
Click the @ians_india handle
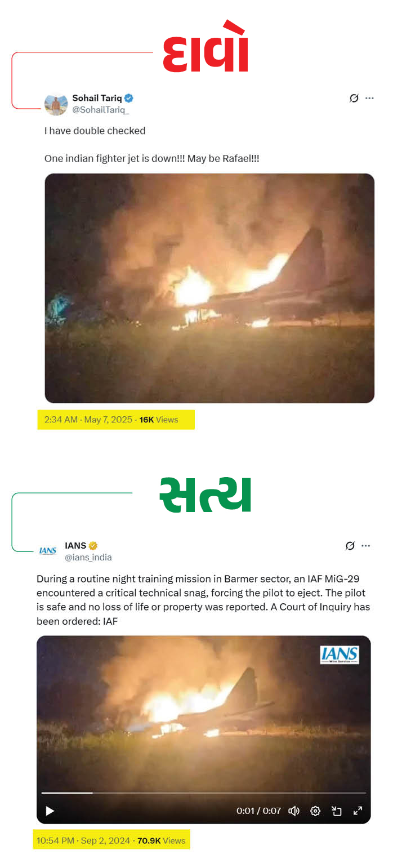[88, 557]
